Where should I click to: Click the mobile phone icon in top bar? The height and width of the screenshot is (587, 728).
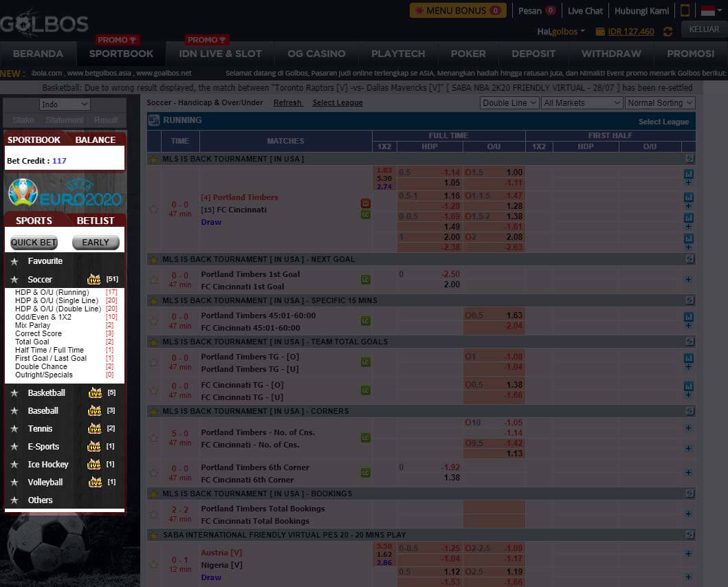(685, 10)
